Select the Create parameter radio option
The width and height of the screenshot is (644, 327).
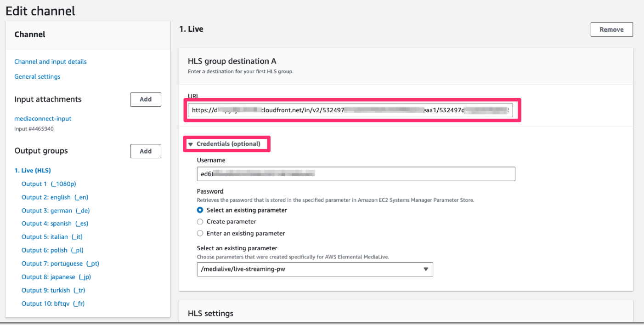[x=200, y=222]
